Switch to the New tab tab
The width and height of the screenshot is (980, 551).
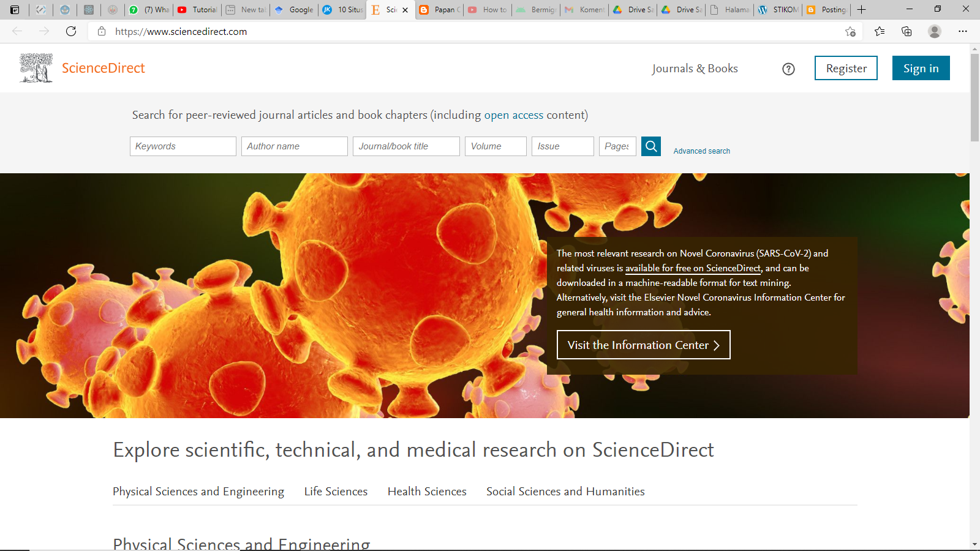(x=246, y=9)
